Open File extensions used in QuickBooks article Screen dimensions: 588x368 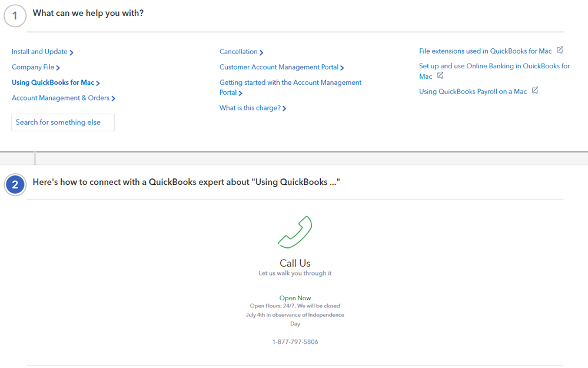click(x=485, y=51)
